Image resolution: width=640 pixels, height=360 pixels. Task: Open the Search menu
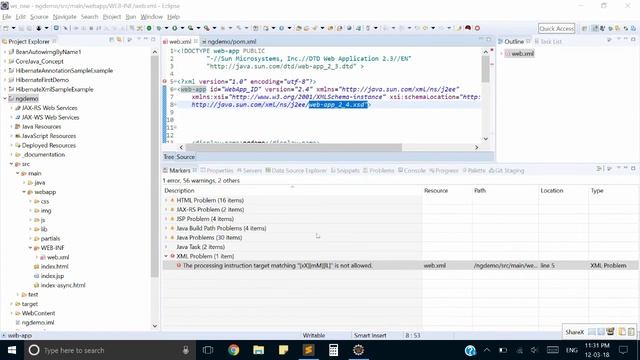pyautogui.click(x=89, y=17)
